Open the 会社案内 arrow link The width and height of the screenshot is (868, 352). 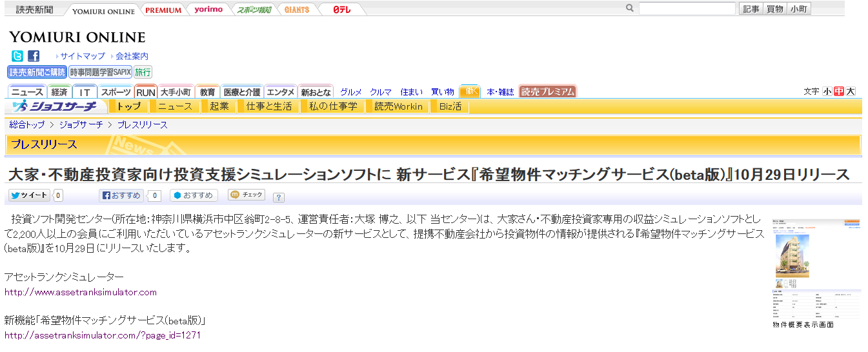pyautogui.click(x=131, y=57)
